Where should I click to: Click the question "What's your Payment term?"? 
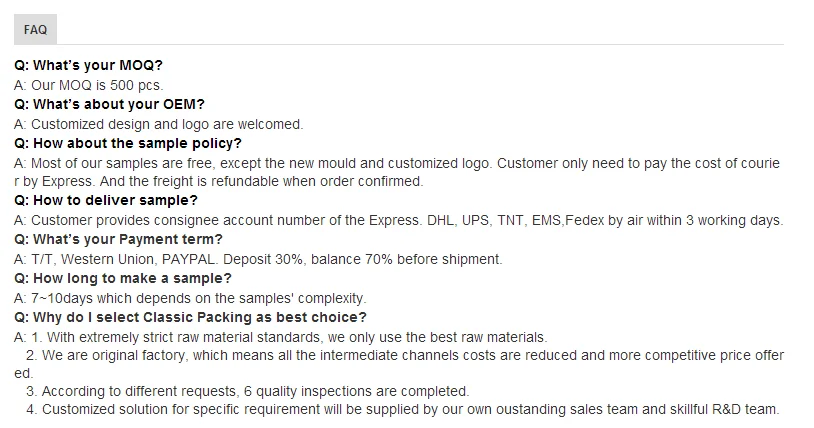pyautogui.click(x=118, y=239)
